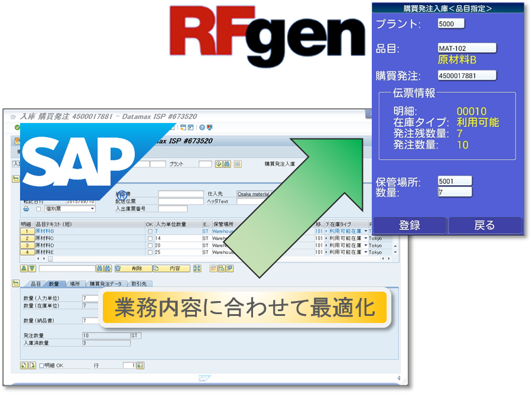Toggle the OK checkbox for 原材料C row

click(150, 238)
